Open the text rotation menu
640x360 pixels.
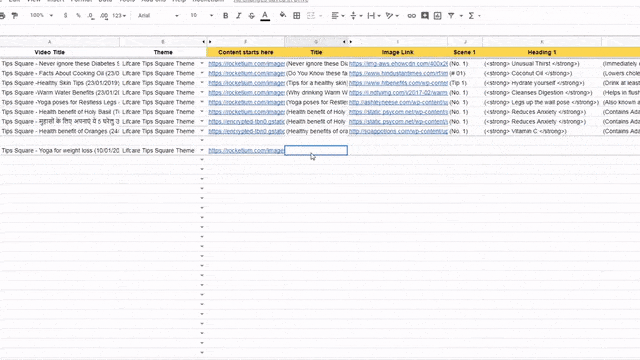(x=392, y=16)
